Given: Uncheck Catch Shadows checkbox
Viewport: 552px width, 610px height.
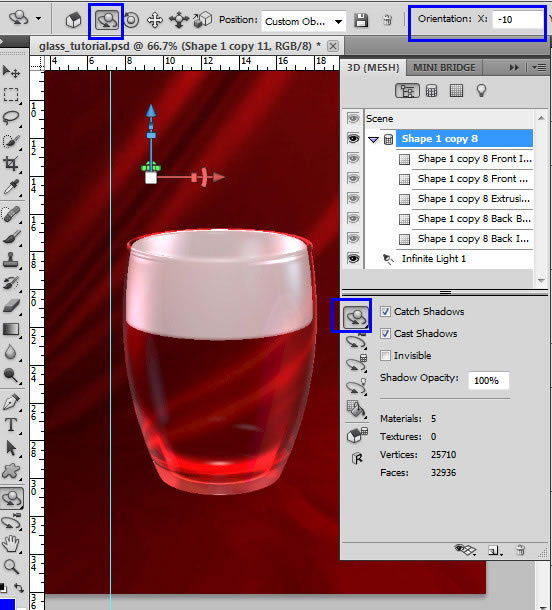Looking at the screenshot, I should tap(385, 312).
